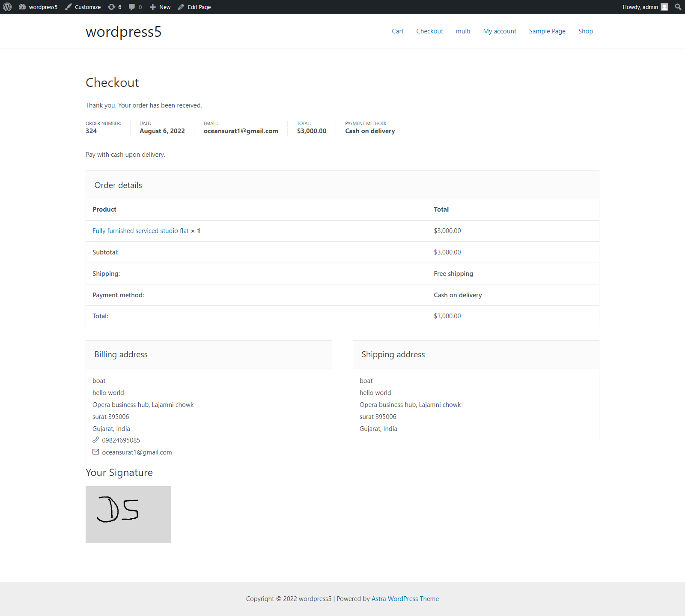The width and height of the screenshot is (685, 616).
Task: Open the admin bar search icon
Action: (678, 7)
